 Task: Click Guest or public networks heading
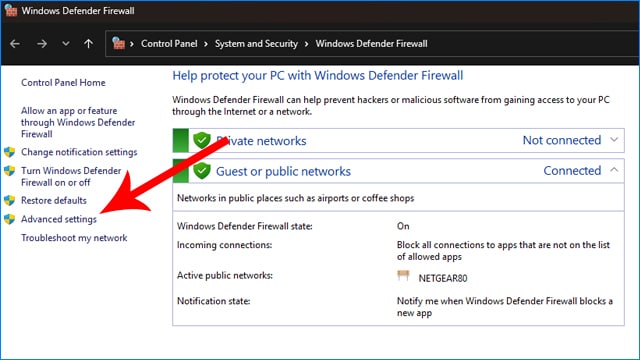(x=283, y=171)
